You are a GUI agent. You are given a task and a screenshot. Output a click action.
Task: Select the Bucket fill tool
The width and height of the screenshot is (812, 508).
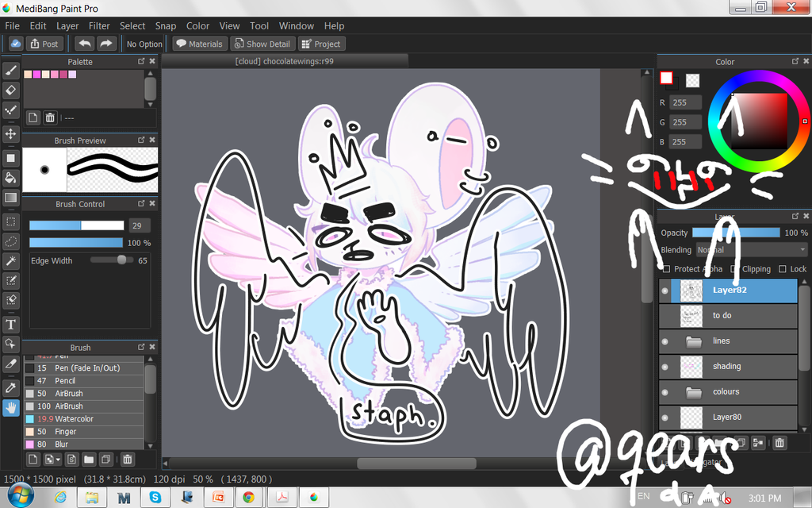tap(11, 178)
